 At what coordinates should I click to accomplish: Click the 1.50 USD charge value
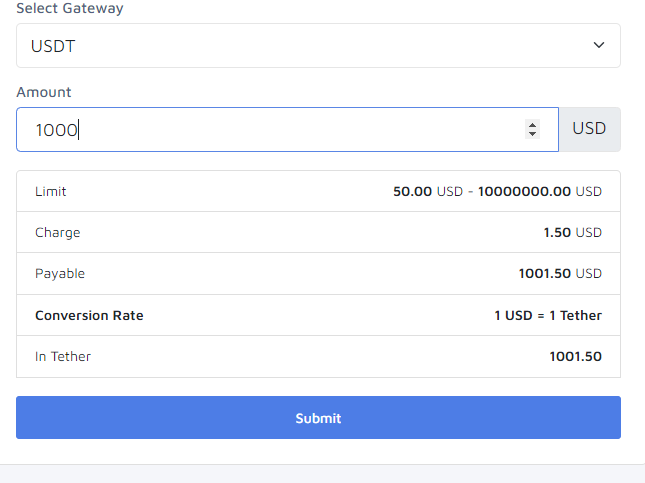coord(573,232)
